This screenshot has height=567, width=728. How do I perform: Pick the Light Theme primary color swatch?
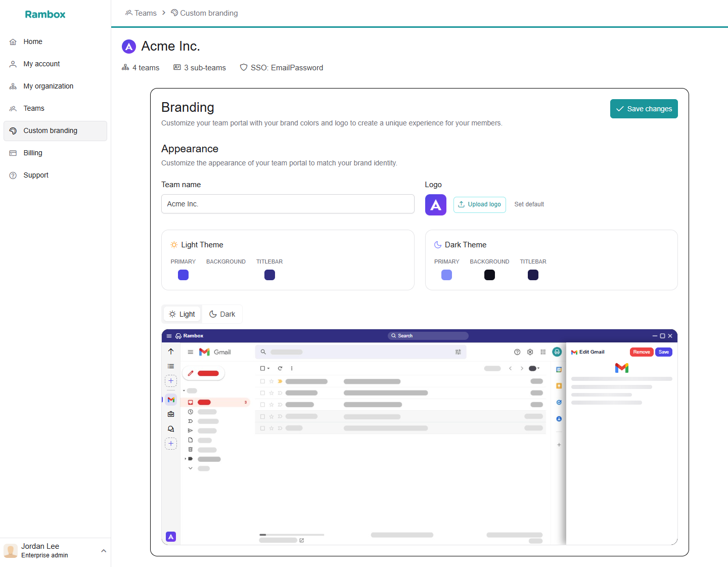(183, 275)
